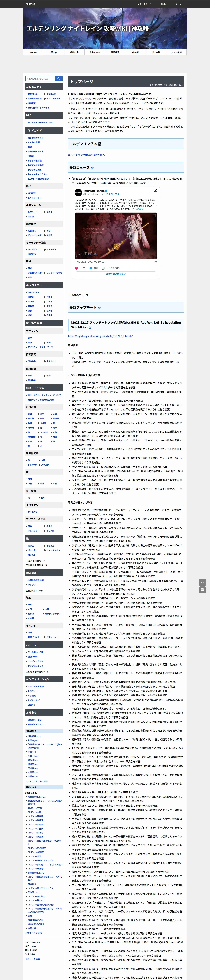Open the 付帯効果 navigation tab
The height and width of the screenshot is (980, 210).
(x=115, y=52)
